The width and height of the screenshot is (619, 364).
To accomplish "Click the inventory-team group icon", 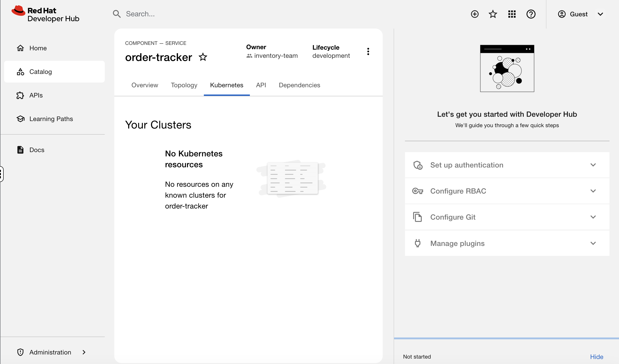I will pyautogui.click(x=249, y=56).
